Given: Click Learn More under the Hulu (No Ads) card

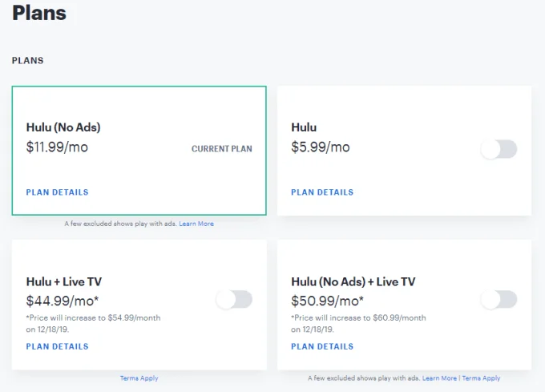Looking at the screenshot, I should (x=196, y=224).
